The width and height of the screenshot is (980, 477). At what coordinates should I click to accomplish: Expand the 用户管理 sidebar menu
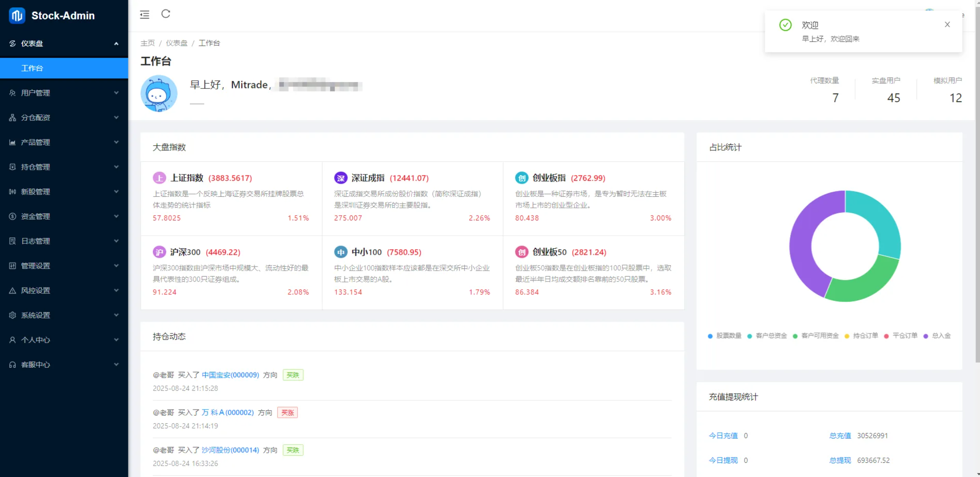click(64, 93)
